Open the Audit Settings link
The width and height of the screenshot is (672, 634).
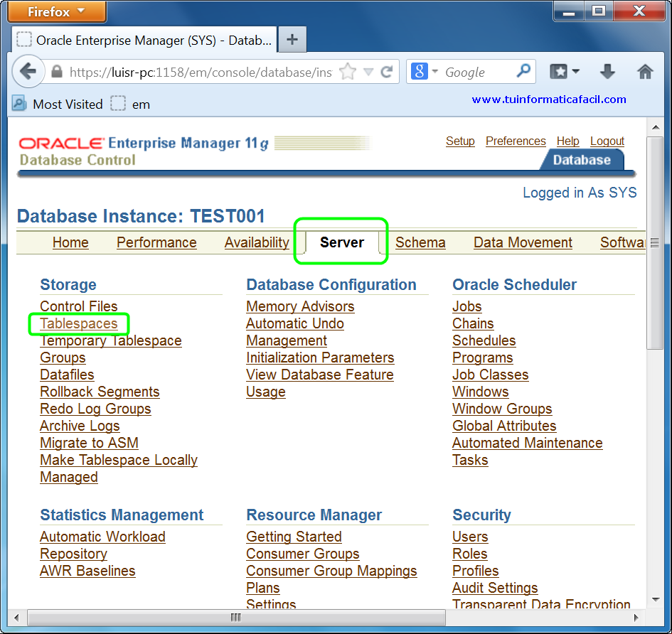point(495,588)
